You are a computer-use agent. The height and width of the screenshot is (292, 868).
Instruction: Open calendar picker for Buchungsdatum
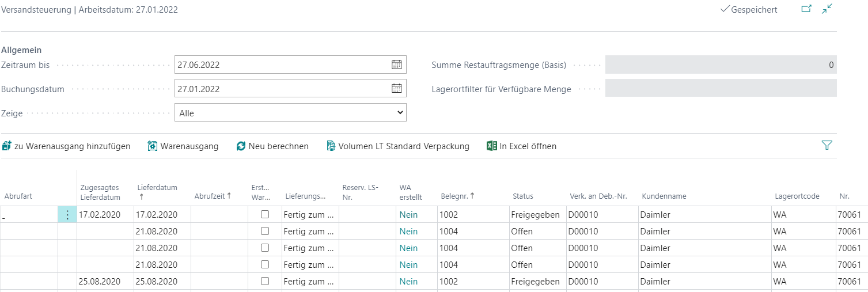(396, 89)
